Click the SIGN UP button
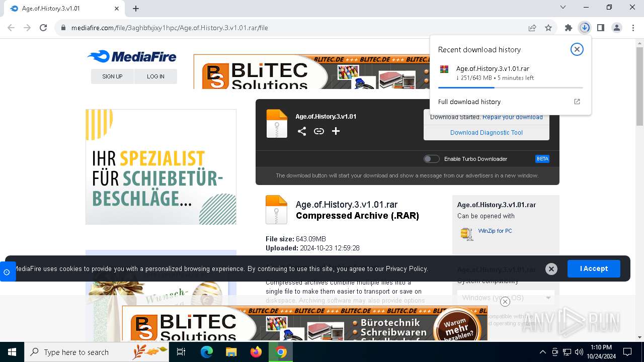Screen dimensions: 644x362 (x=112, y=76)
